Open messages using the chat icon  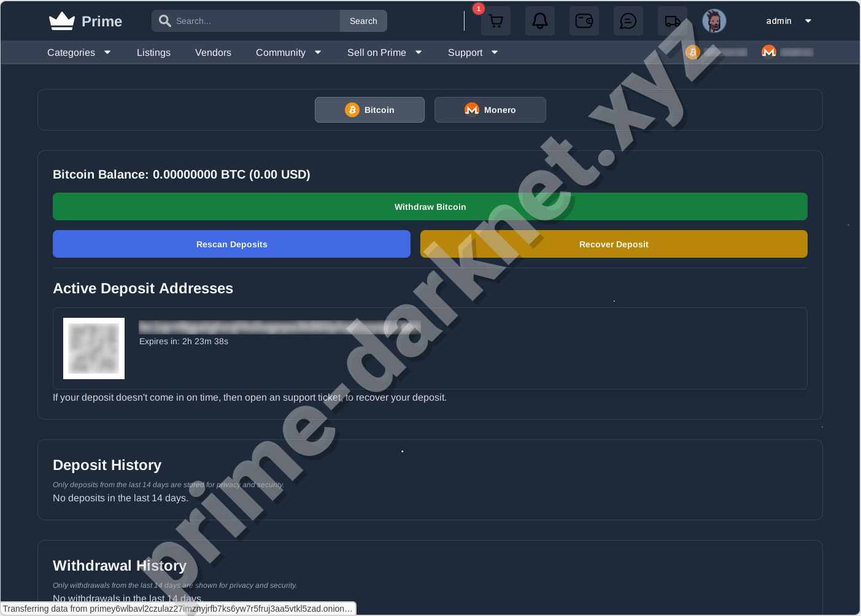(628, 20)
